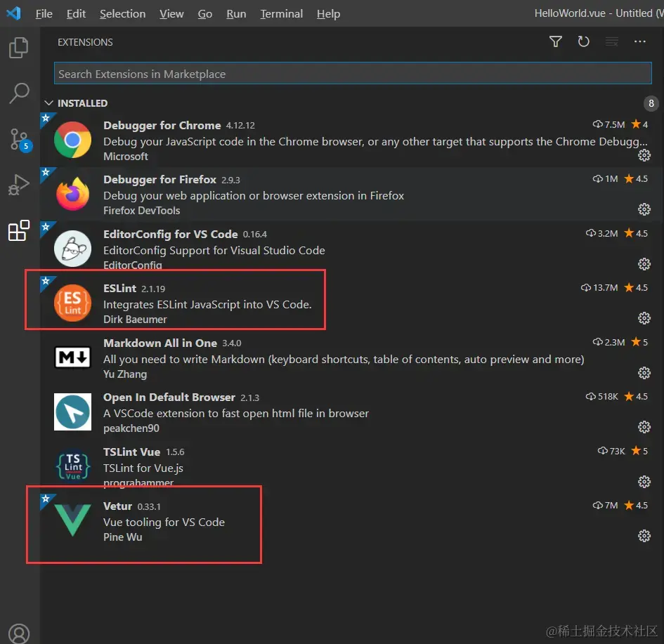Open the Help menu
The image size is (664, 644).
(x=328, y=14)
